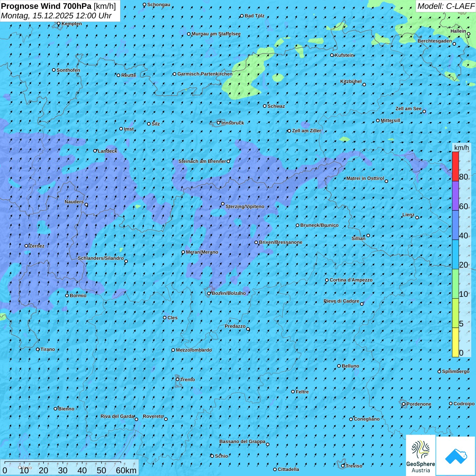Image resolution: width=476 pixels, height=476 pixels.
Task: Click the Cles city label
Action: [x=172, y=318]
